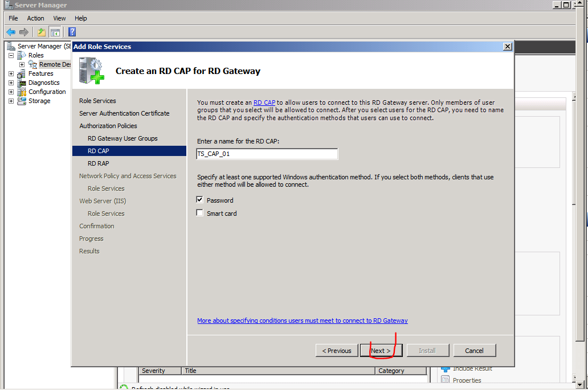Click the Next button
The width and height of the screenshot is (588, 390).
click(381, 351)
